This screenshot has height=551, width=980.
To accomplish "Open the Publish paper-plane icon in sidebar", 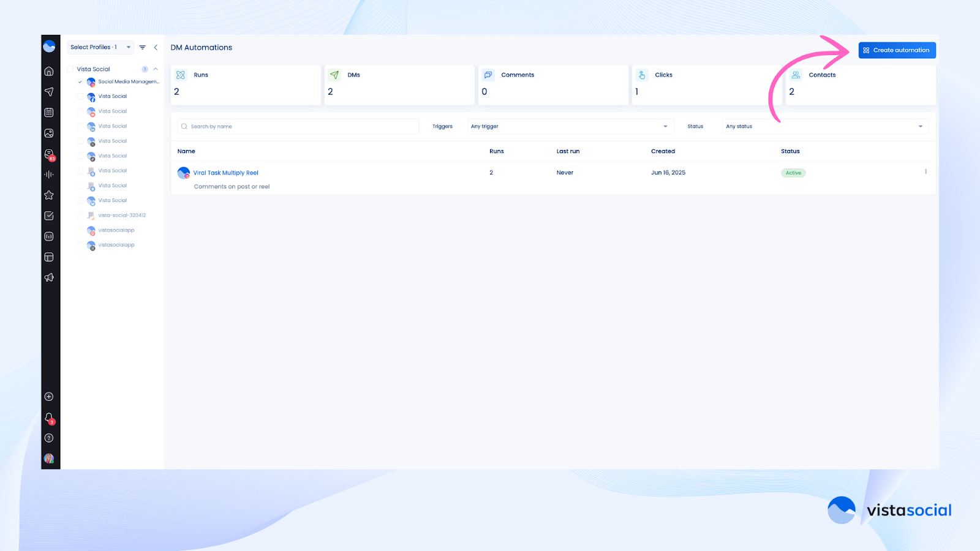I will (x=49, y=92).
